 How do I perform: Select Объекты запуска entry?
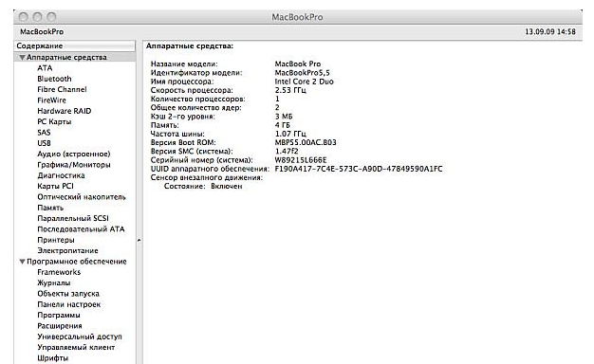click(x=68, y=294)
